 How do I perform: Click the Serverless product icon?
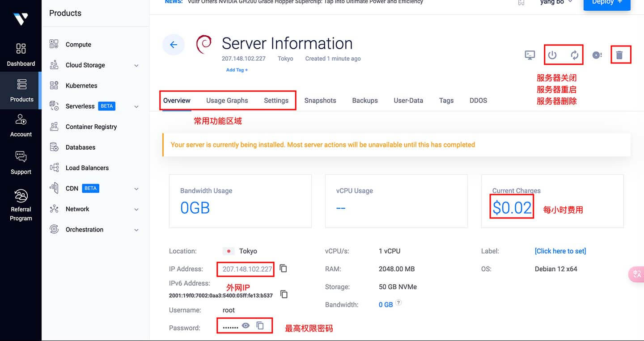pyautogui.click(x=54, y=106)
